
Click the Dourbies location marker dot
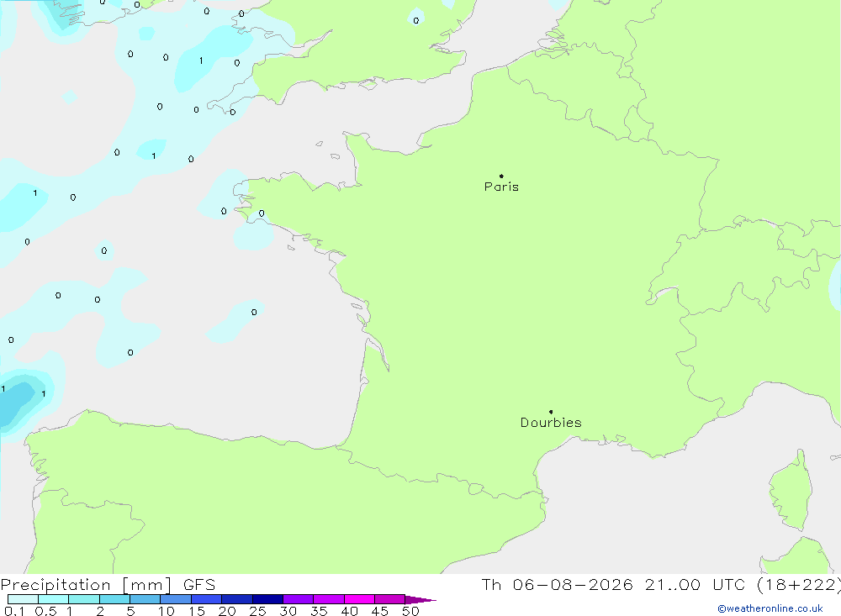551,412
